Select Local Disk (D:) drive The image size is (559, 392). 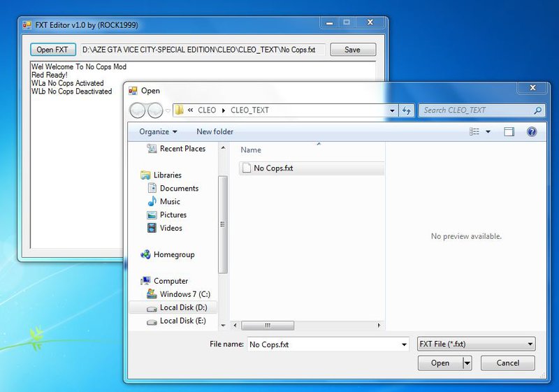click(x=173, y=307)
